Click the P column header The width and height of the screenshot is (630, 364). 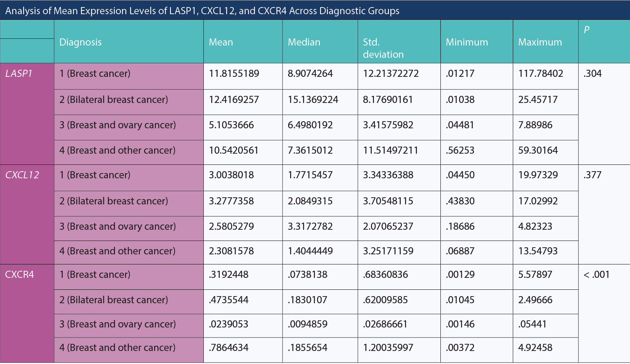[587, 30]
